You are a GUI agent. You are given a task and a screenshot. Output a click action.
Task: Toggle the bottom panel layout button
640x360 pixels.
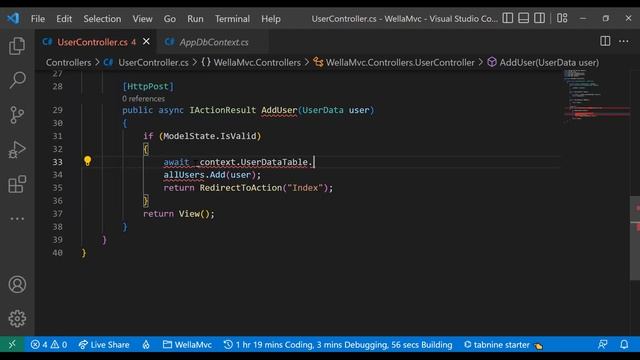point(524,18)
